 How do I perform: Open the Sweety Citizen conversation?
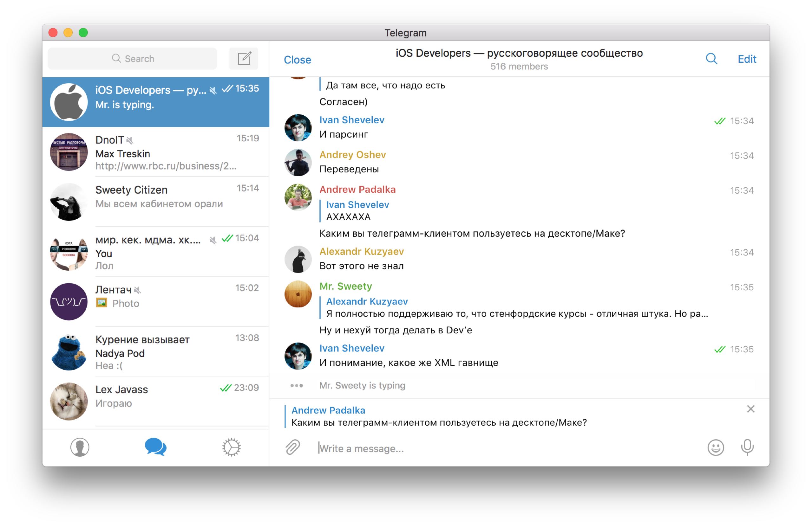pos(155,202)
